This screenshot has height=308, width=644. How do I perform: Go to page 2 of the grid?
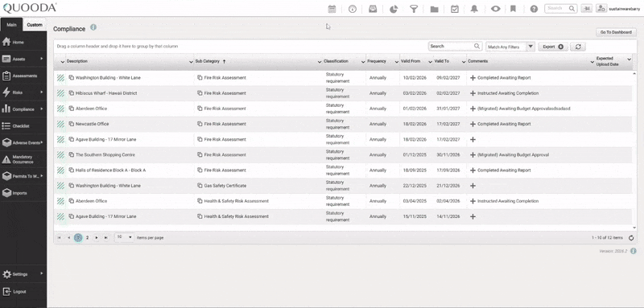tap(87, 237)
